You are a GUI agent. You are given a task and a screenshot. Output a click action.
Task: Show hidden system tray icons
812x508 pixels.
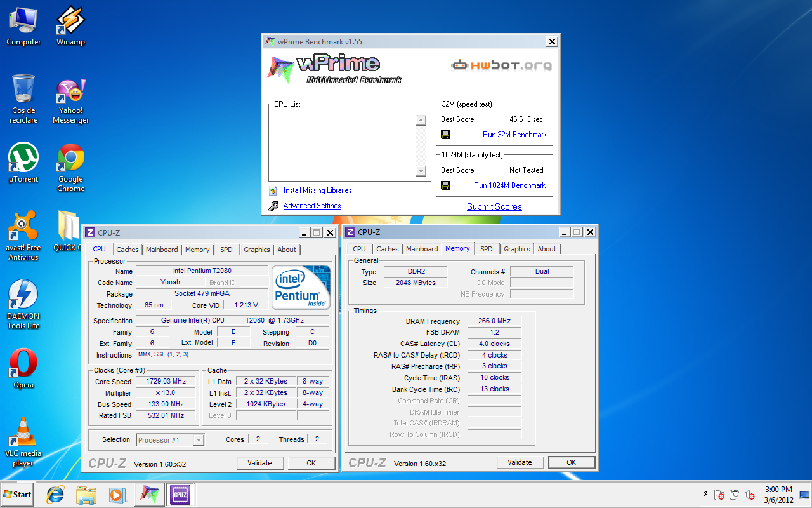705,494
